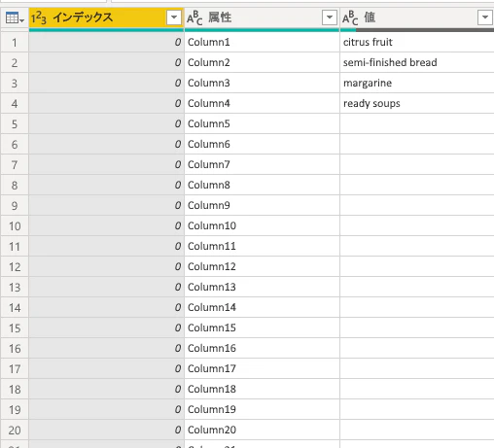This screenshot has height=448, width=494.
Task: Click the 'Column20' cell
Action: [x=262, y=430]
